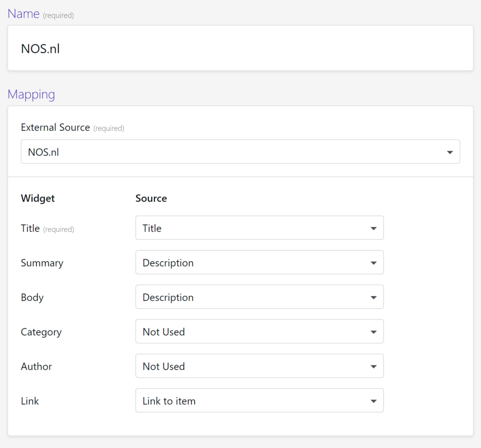This screenshot has width=481, height=448.
Task: Open the Category source dropdown
Action: [259, 331]
